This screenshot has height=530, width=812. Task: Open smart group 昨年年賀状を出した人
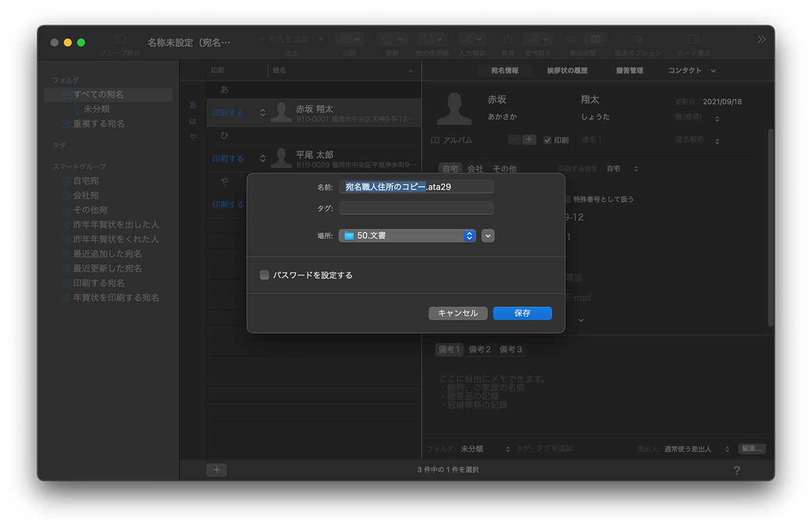(110, 224)
